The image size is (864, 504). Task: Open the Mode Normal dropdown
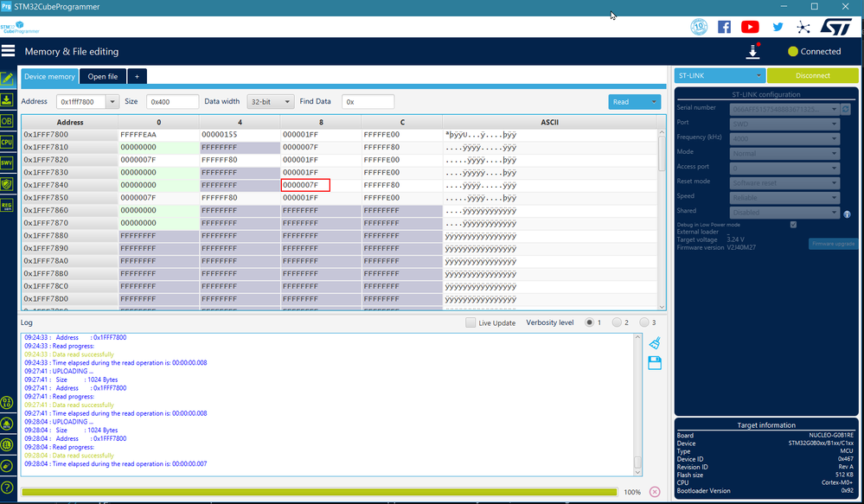(784, 153)
